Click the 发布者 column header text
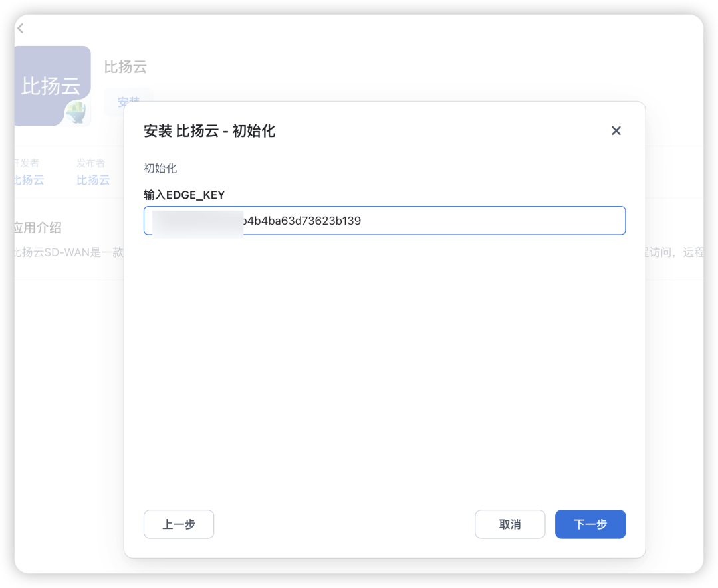Viewport: 718px width, 588px height. tap(90, 163)
